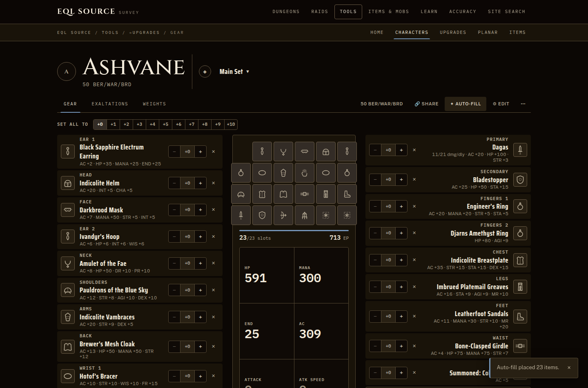This screenshot has width=588, height=388.
Task: Select the face mask slot in the slot grid
Action: (305, 152)
